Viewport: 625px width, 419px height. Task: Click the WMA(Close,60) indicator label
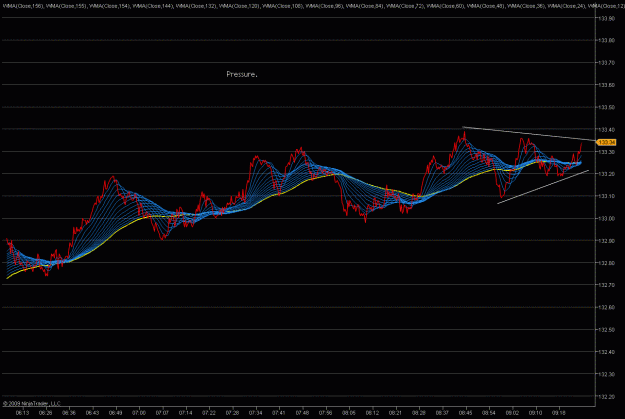[445, 6]
